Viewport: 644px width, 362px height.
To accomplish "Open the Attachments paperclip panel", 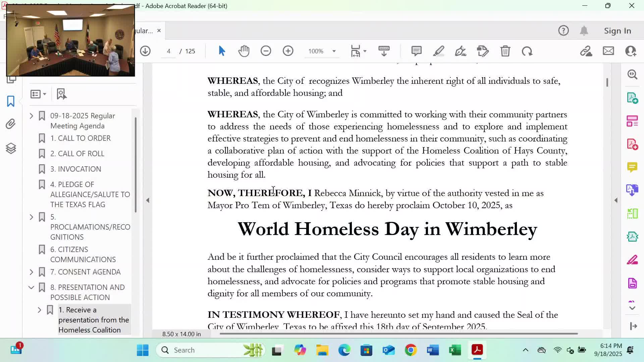I will [x=11, y=124].
